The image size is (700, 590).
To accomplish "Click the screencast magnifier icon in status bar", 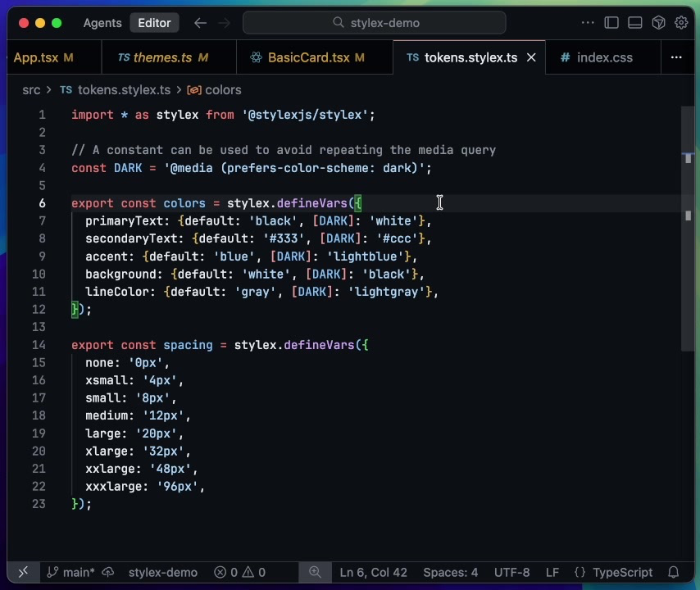I will click(x=316, y=572).
